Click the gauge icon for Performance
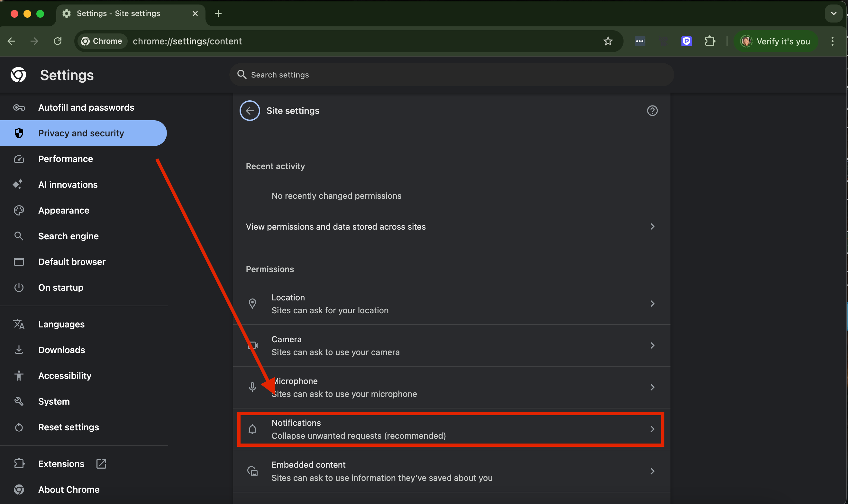 coord(19,159)
